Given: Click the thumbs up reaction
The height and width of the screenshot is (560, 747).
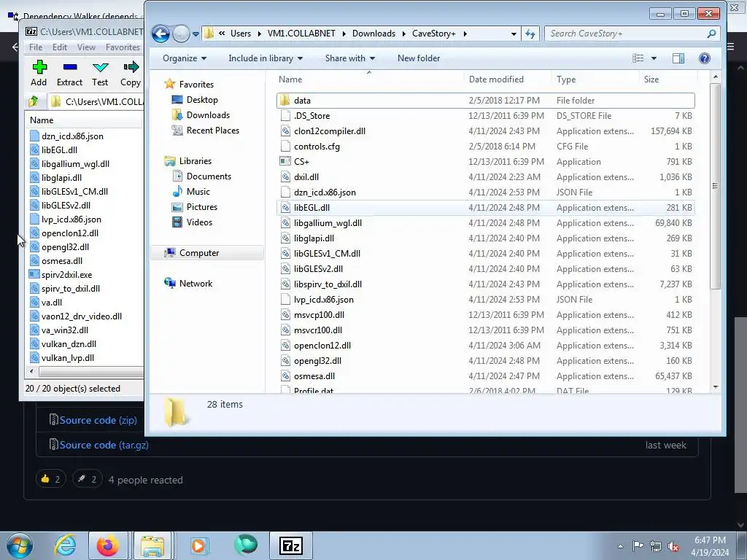Looking at the screenshot, I should pyautogui.click(x=50, y=479).
